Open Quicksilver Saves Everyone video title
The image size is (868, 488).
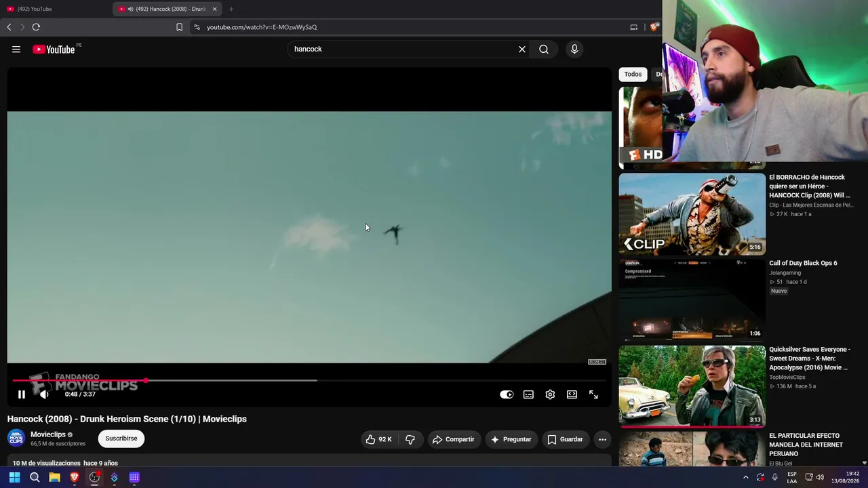810,359
